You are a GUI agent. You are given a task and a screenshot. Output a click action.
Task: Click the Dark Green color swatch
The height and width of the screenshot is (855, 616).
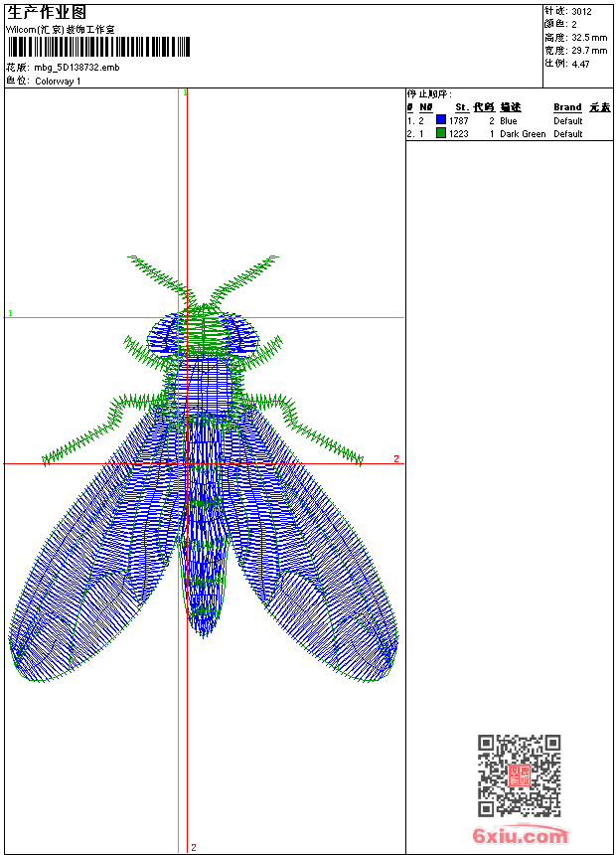(x=440, y=133)
